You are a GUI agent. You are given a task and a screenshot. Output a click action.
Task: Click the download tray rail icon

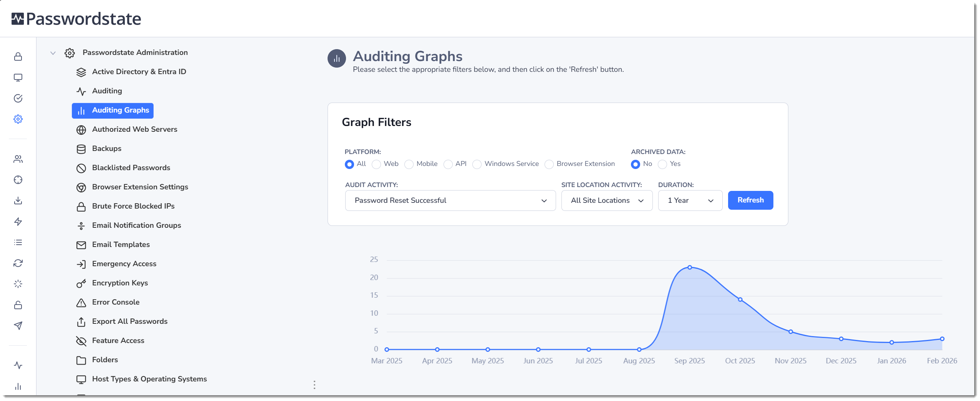(18, 200)
